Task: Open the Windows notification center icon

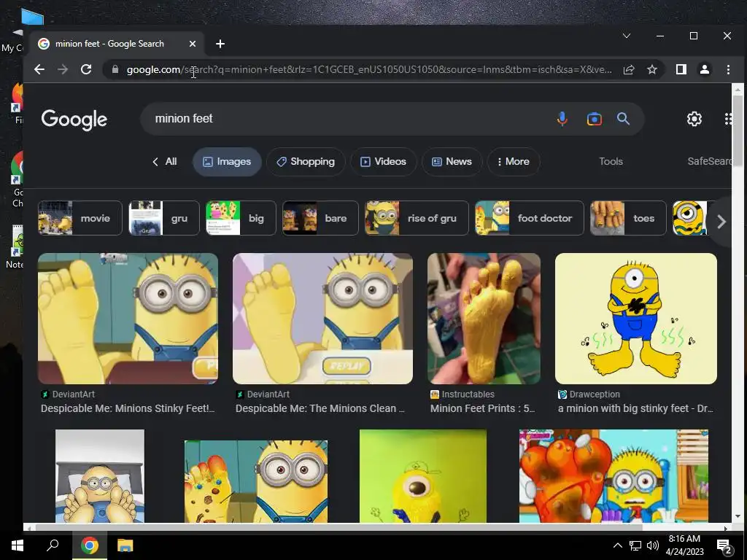Action: coord(724,546)
